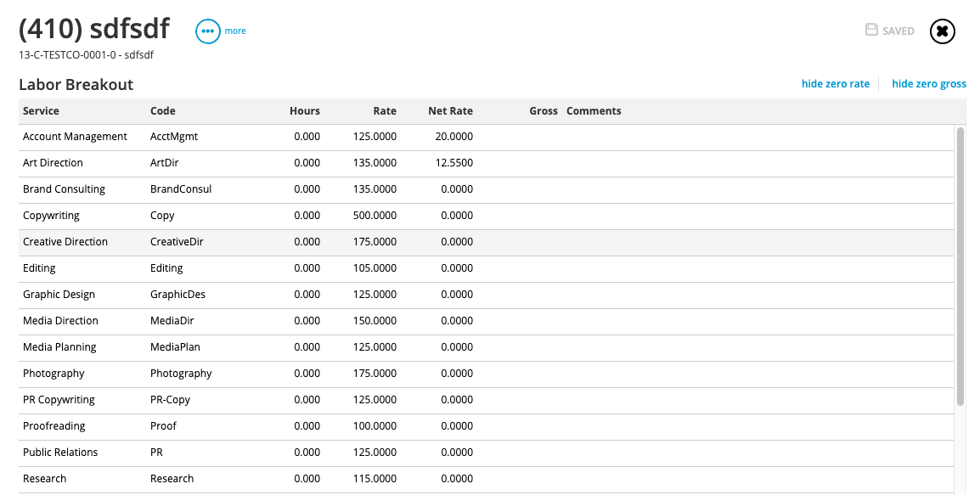
Task: Click the Proof code cell
Action: pyautogui.click(x=163, y=425)
